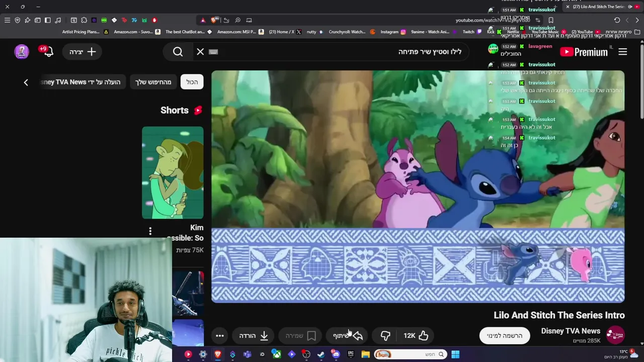Screen dimensions: 644x362
Task: Select the הכול filter chip
Action: [x=192, y=82]
